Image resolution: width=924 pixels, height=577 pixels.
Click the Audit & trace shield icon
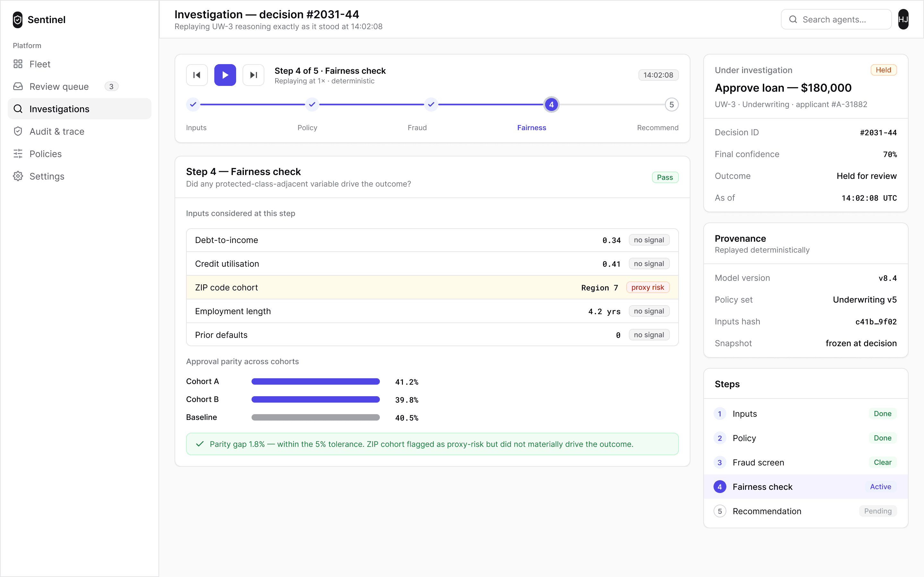point(18,131)
